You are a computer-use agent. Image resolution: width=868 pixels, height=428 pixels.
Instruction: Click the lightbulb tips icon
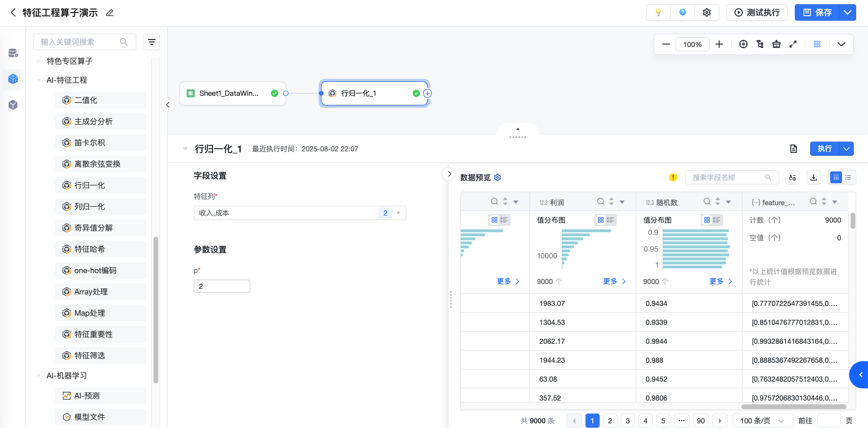pos(658,12)
